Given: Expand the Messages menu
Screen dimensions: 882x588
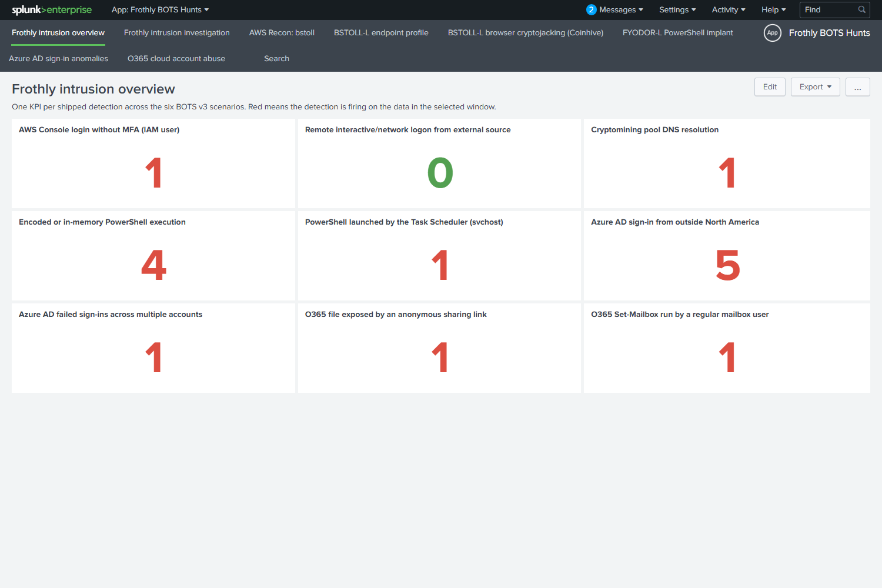Looking at the screenshot, I should point(621,10).
